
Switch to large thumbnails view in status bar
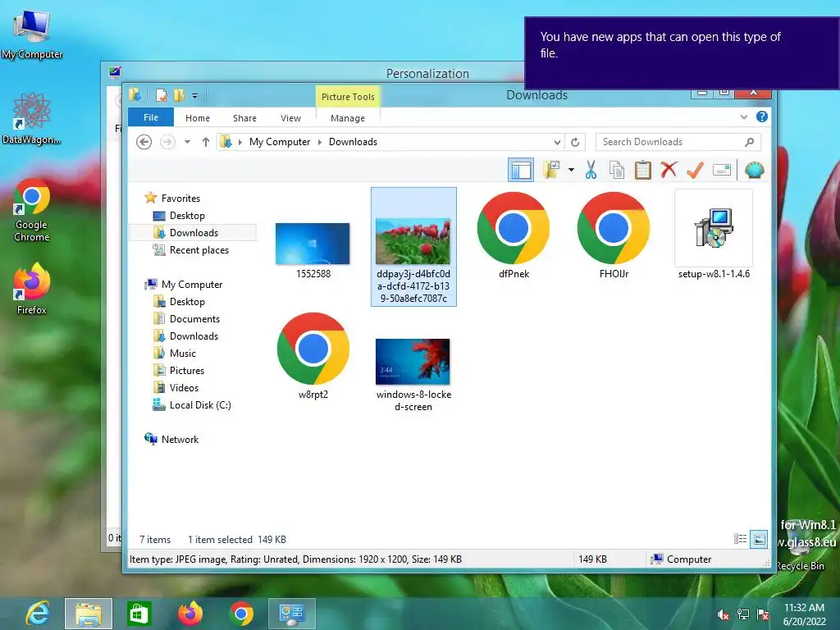pyautogui.click(x=759, y=539)
